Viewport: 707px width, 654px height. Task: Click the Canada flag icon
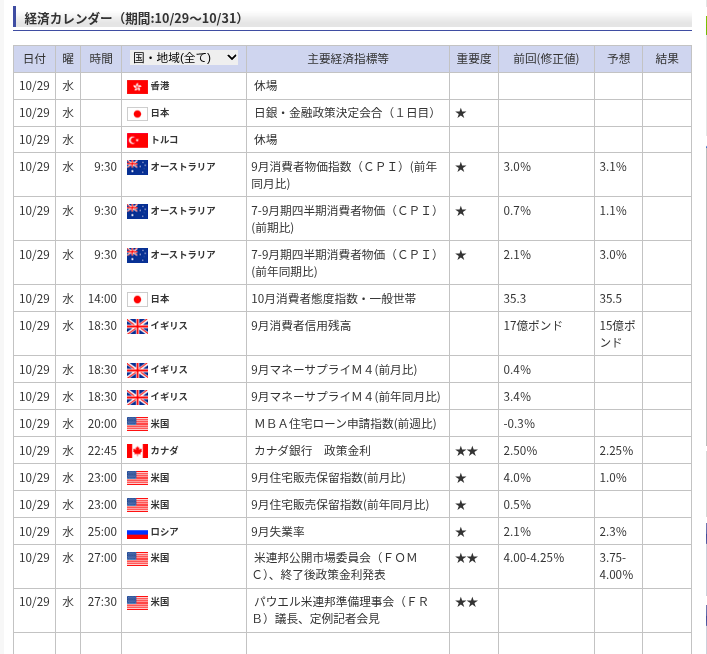click(x=137, y=451)
